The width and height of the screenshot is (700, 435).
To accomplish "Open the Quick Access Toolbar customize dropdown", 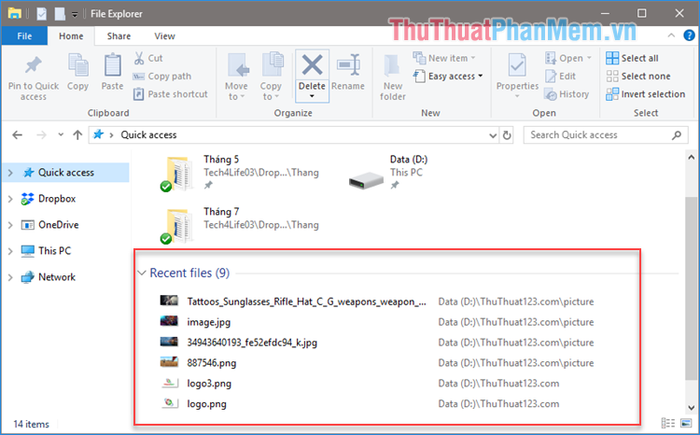I will (x=75, y=14).
